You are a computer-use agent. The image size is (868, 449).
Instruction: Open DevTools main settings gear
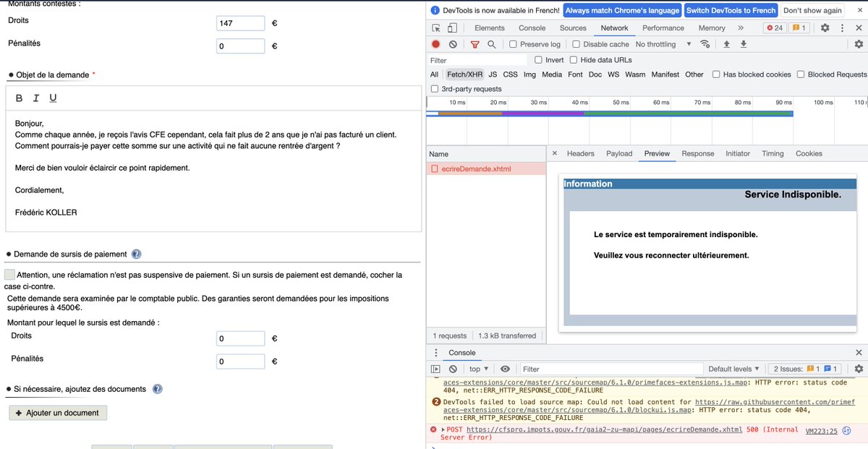coord(825,28)
